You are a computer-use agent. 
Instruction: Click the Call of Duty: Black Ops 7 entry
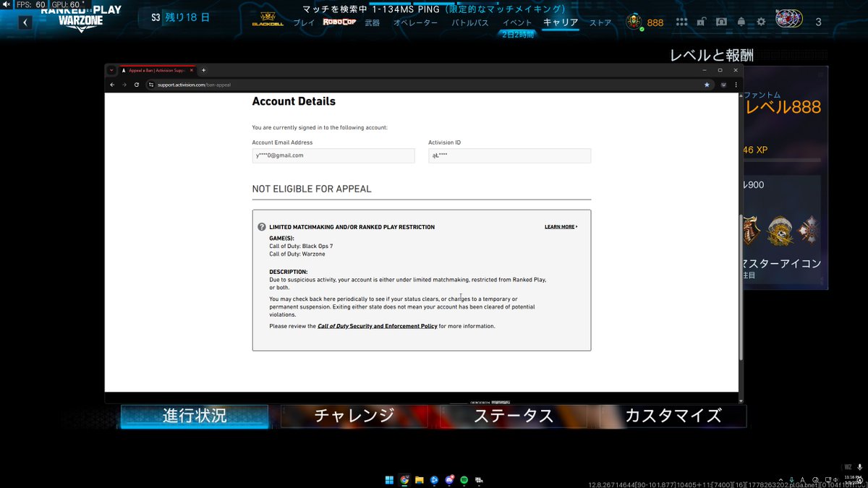click(301, 247)
